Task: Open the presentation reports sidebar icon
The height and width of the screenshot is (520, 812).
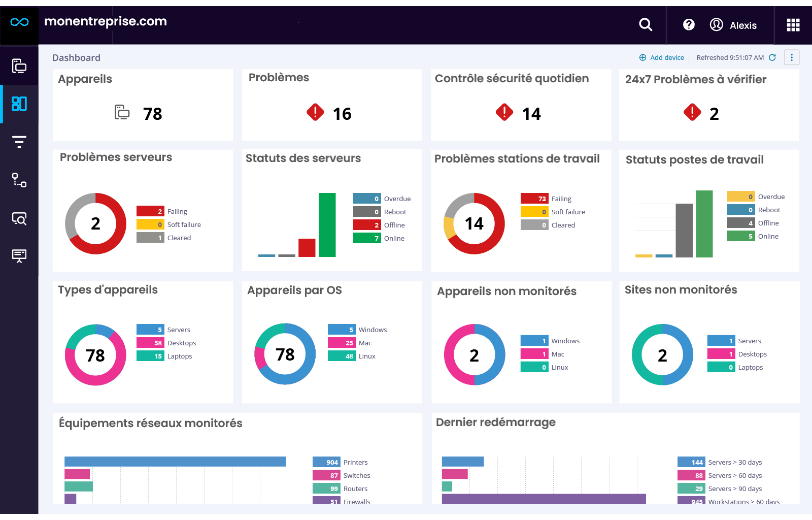Action: (x=19, y=255)
